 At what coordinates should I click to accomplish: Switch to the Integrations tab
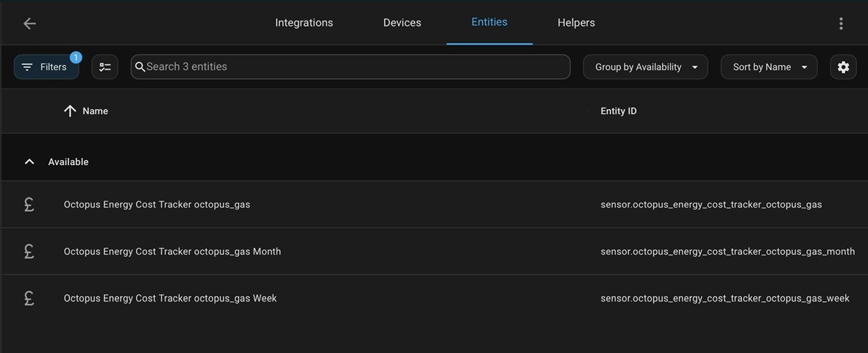[x=304, y=22]
